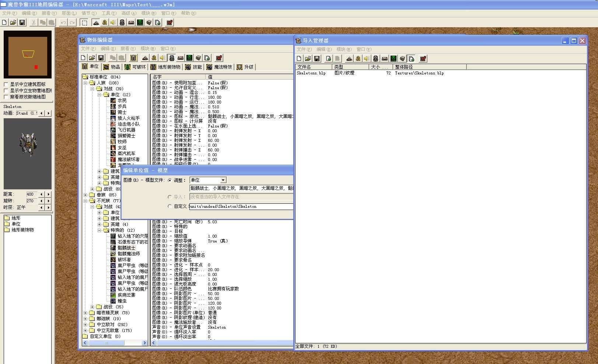Open Terrain Editor from main toolbar
598x364 pixels.
click(x=96, y=22)
